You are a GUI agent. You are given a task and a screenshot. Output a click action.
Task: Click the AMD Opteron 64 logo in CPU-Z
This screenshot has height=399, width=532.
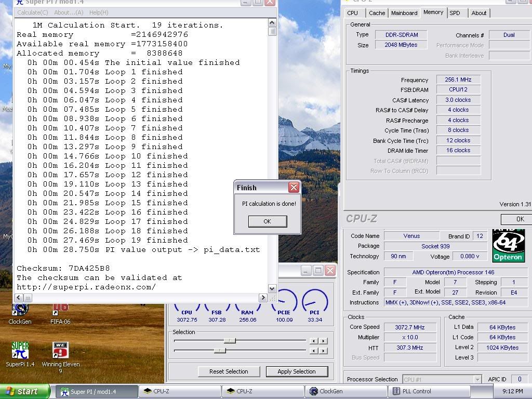[508, 246]
